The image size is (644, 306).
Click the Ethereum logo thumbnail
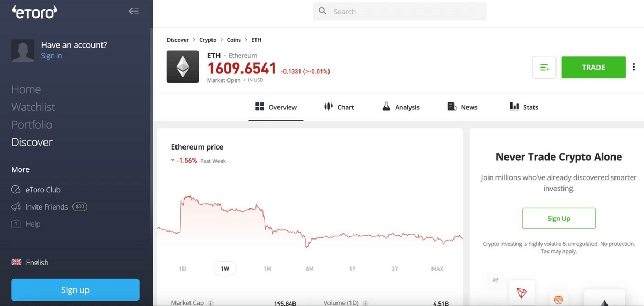183,66
